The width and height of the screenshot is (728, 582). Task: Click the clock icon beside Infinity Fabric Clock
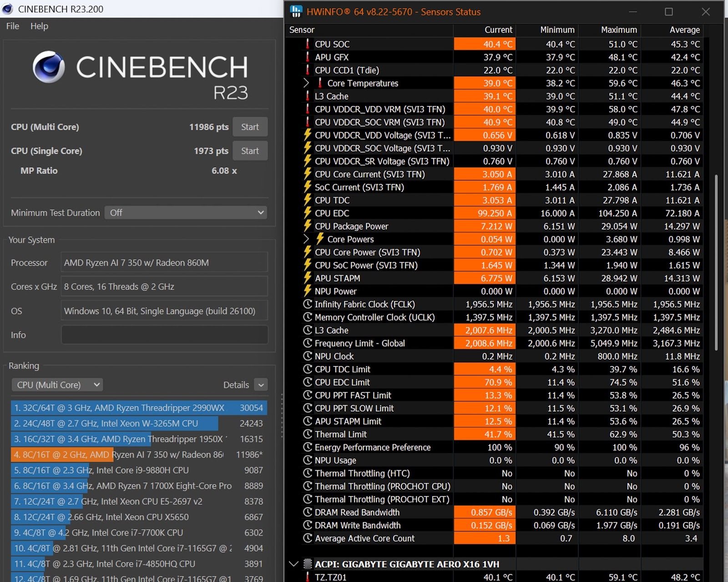[x=308, y=304]
